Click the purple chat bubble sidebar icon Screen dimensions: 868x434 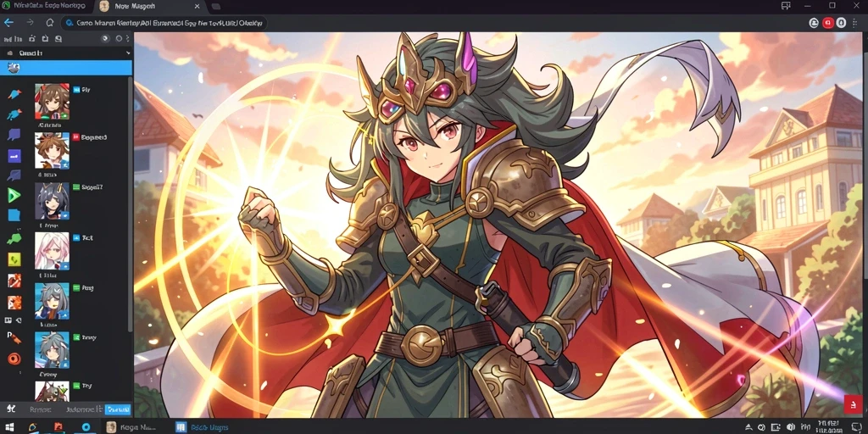[14, 135]
